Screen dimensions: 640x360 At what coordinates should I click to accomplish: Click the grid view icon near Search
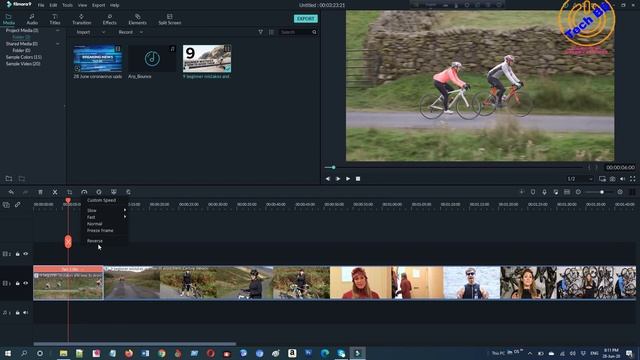[x=271, y=32]
